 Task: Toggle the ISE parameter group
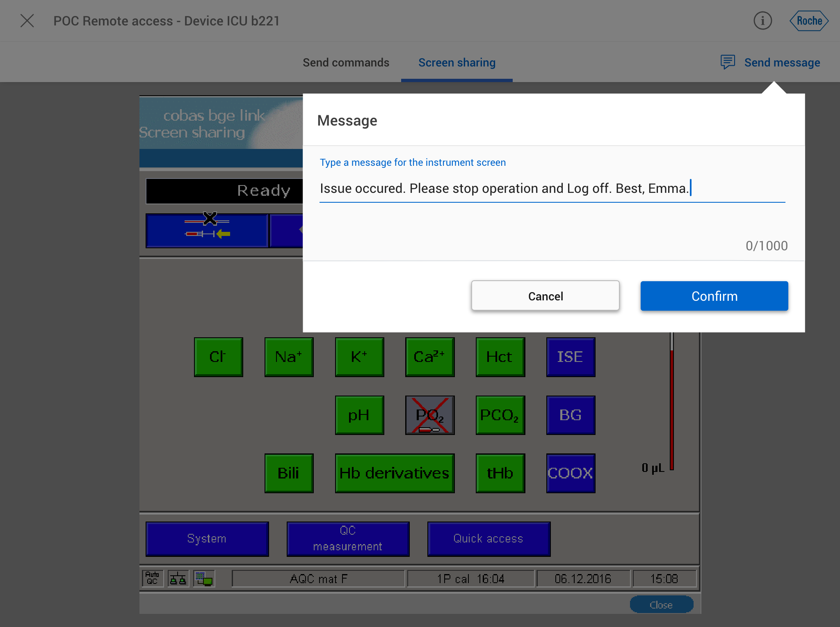(570, 357)
